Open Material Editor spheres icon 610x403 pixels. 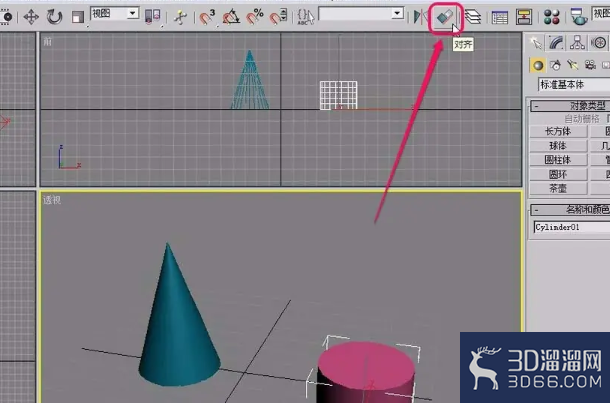pos(552,17)
